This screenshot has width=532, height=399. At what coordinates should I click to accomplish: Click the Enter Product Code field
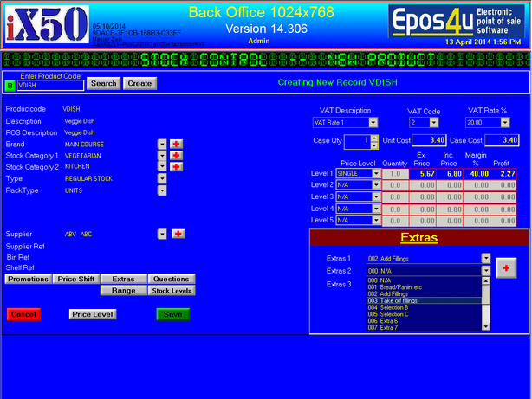50,86
